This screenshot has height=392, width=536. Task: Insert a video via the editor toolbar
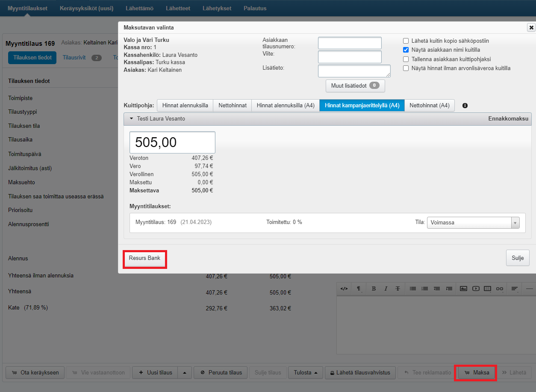(476, 289)
